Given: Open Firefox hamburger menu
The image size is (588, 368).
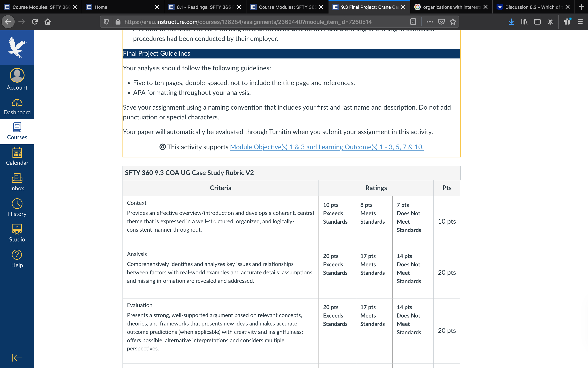Looking at the screenshot, I should click(x=580, y=22).
